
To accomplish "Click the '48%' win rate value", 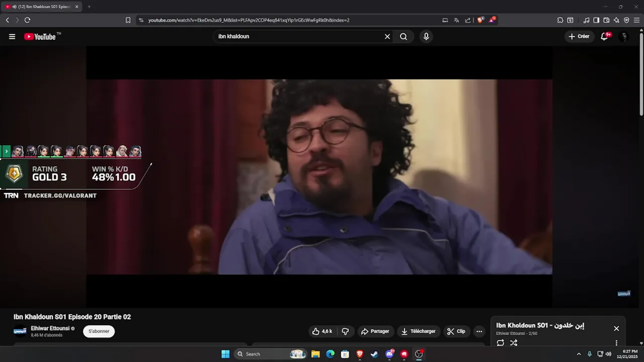I will [103, 177].
